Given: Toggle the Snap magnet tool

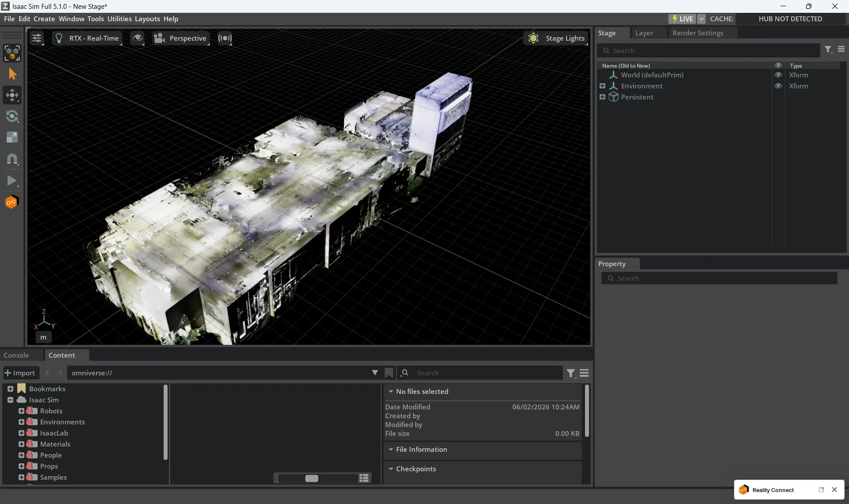Looking at the screenshot, I should (x=12, y=159).
